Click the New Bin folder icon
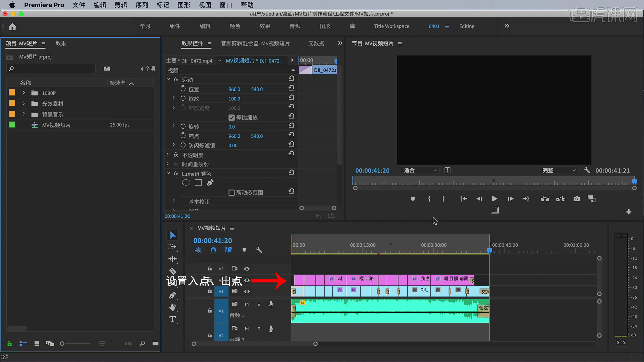 [155, 343]
